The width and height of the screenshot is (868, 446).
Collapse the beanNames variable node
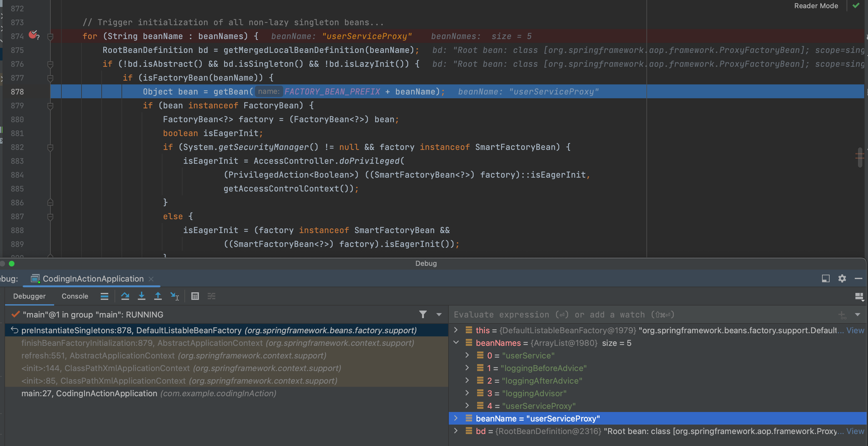pos(456,342)
